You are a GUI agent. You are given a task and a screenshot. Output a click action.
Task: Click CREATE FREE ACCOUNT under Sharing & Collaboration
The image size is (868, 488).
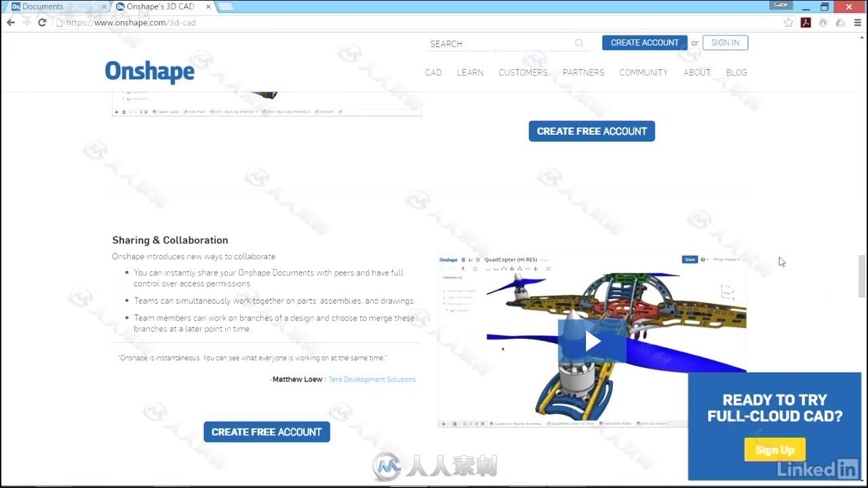(x=267, y=432)
